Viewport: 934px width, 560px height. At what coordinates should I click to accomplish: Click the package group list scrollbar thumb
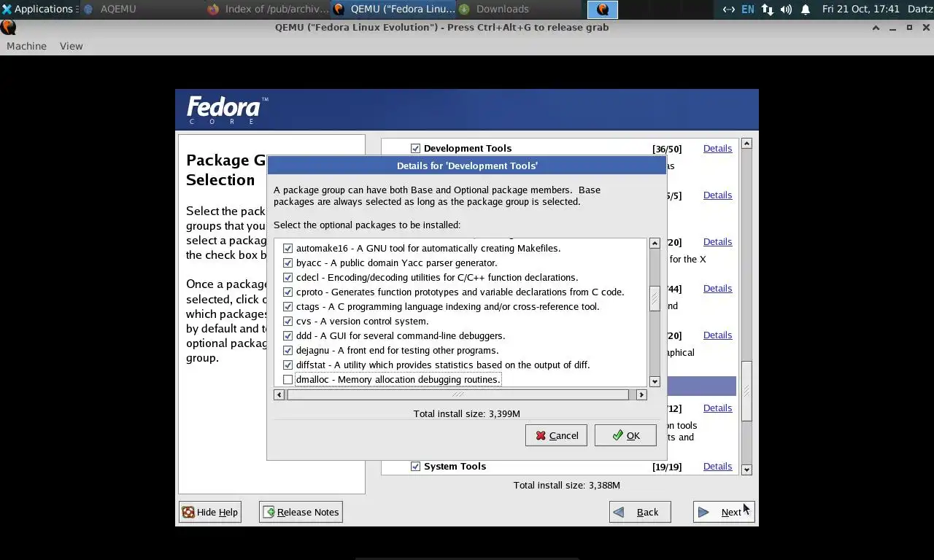coord(746,392)
